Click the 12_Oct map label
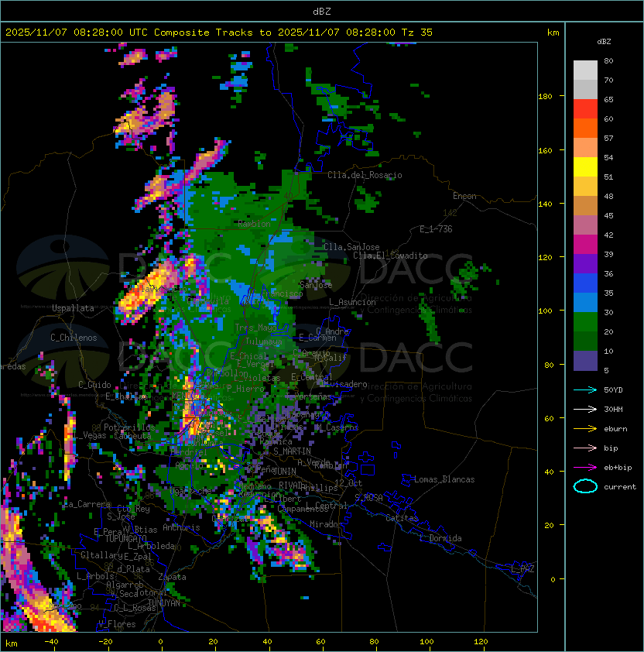Image resolution: width=644 pixels, height=652 pixels. (348, 483)
